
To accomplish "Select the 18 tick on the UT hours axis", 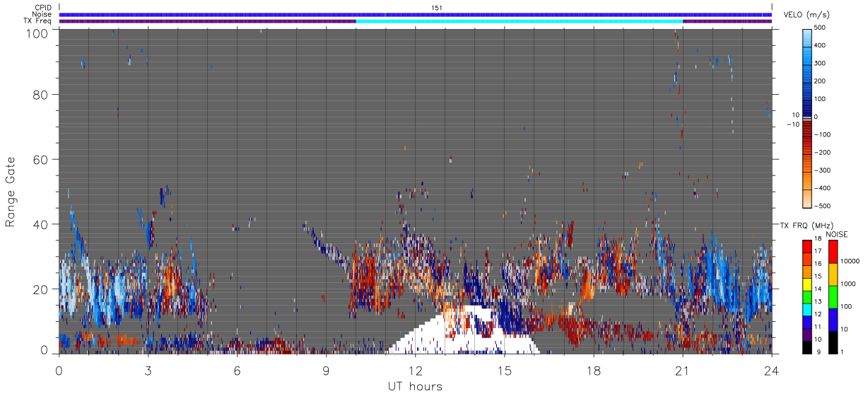I will point(594,370).
